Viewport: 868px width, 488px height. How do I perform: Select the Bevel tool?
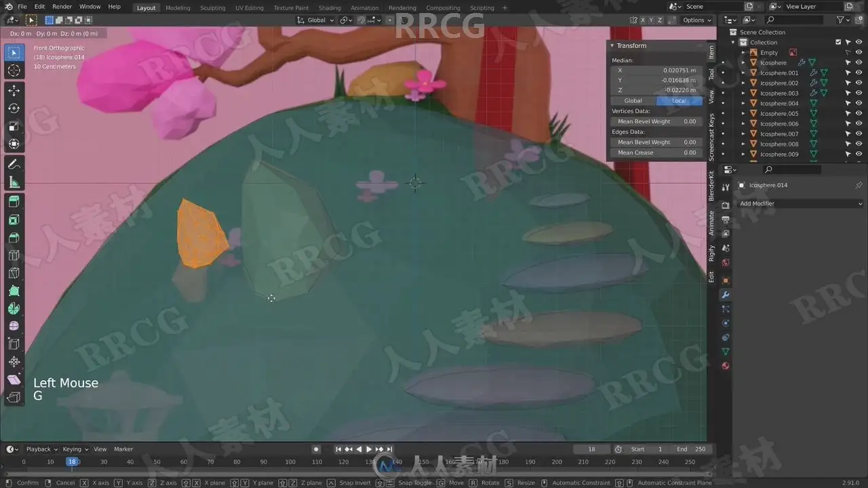[x=14, y=237]
